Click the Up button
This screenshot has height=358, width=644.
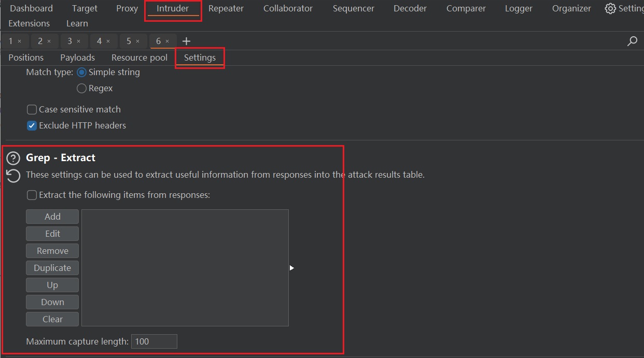click(52, 285)
